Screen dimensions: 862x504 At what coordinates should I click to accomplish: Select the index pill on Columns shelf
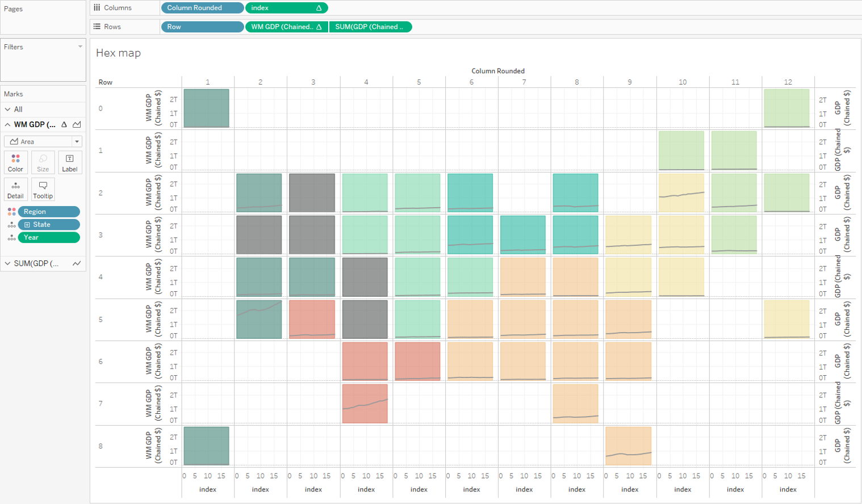[x=286, y=8]
